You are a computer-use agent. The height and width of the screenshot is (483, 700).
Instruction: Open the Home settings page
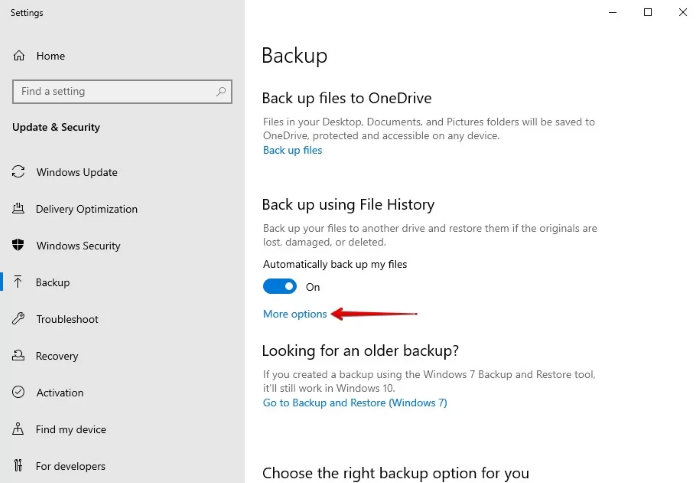coord(122,56)
